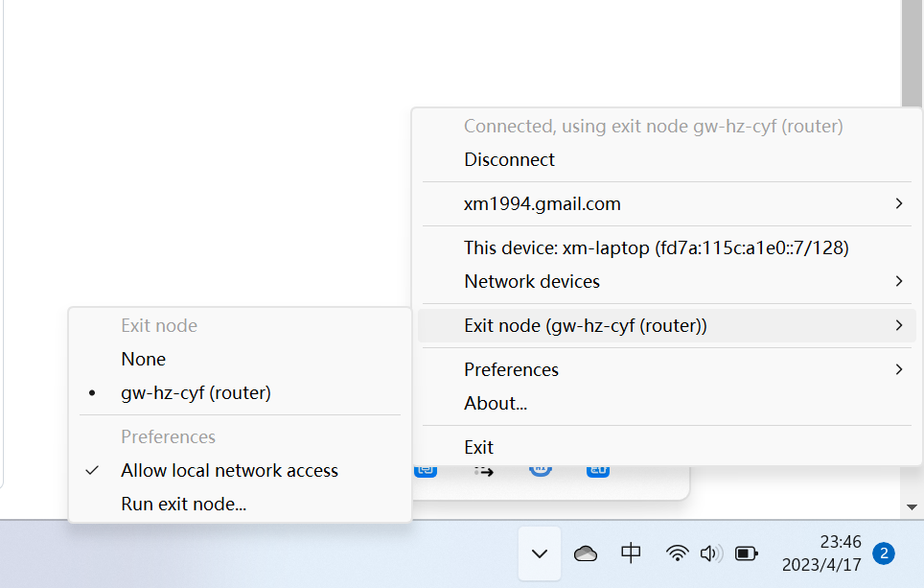This screenshot has height=588, width=924.
Task: Click the vertical scrollbar down arrow
Action: pos(912,506)
